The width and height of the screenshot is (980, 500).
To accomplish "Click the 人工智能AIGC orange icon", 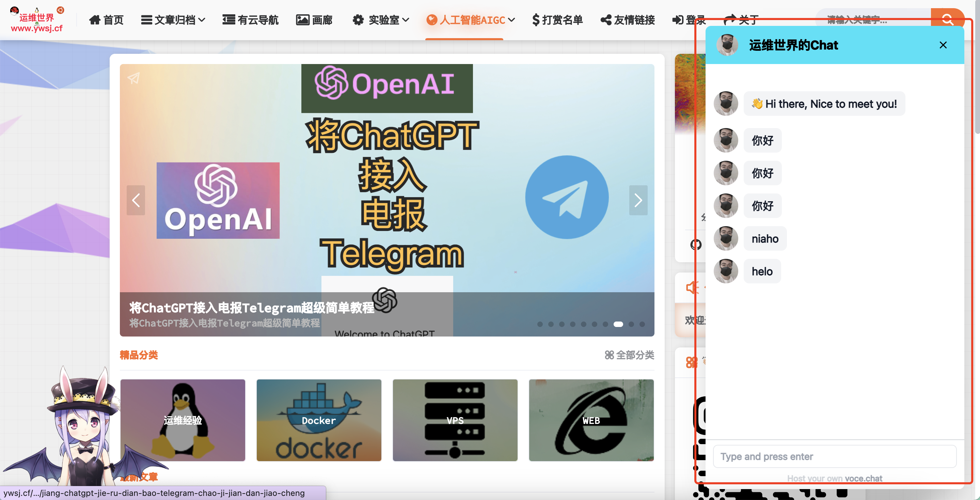I will 432,20.
